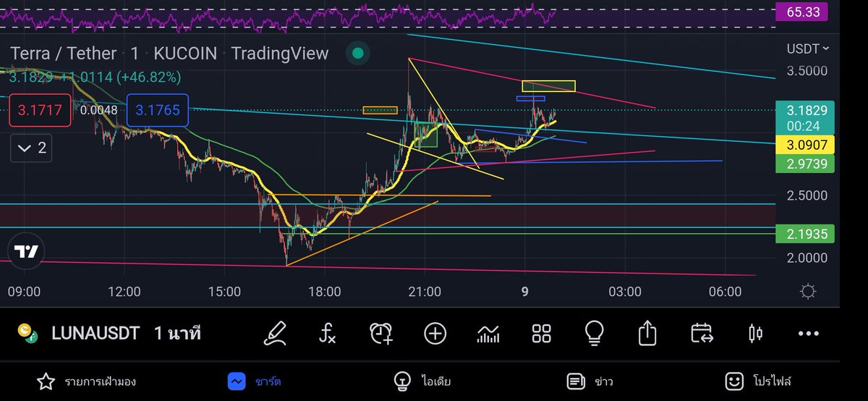This screenshot has width=868, height=401.
Task: Open the indicators fx icon
Action: coord(328,334)
